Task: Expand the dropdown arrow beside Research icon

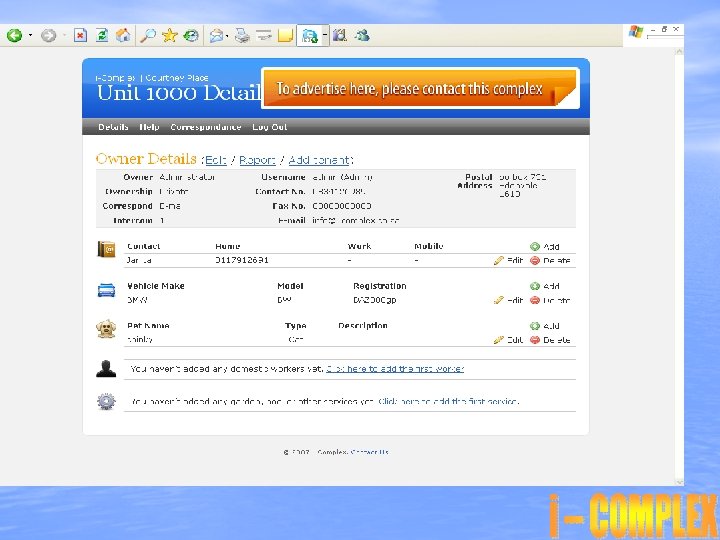Action: [325, 36]
